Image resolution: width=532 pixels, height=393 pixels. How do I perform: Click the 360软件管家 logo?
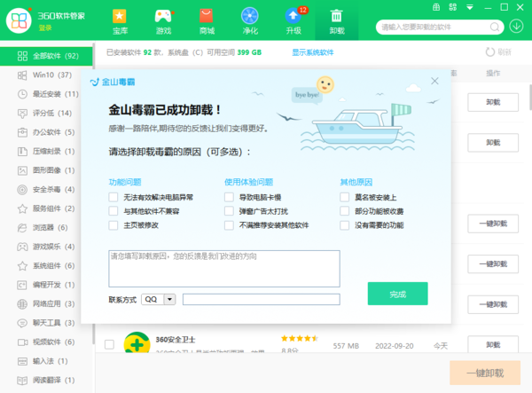coord(19,20)
